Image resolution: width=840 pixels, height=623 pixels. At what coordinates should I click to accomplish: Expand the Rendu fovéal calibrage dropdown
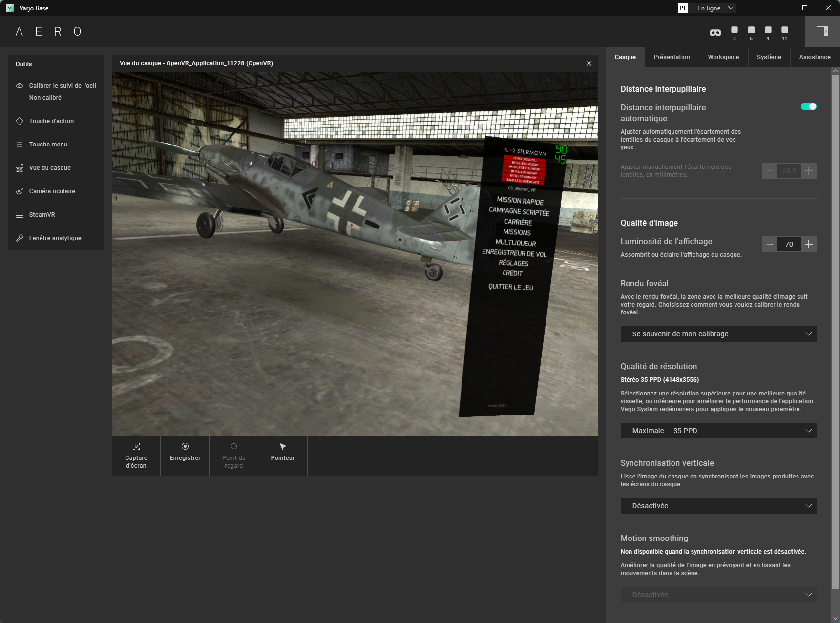(x=718, y=334)
